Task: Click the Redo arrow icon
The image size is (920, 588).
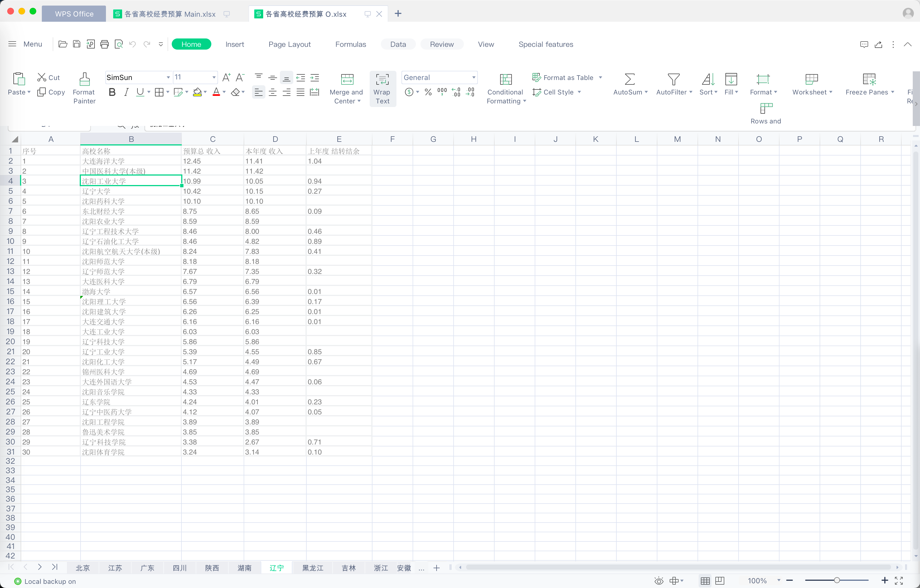Action: 147,44
